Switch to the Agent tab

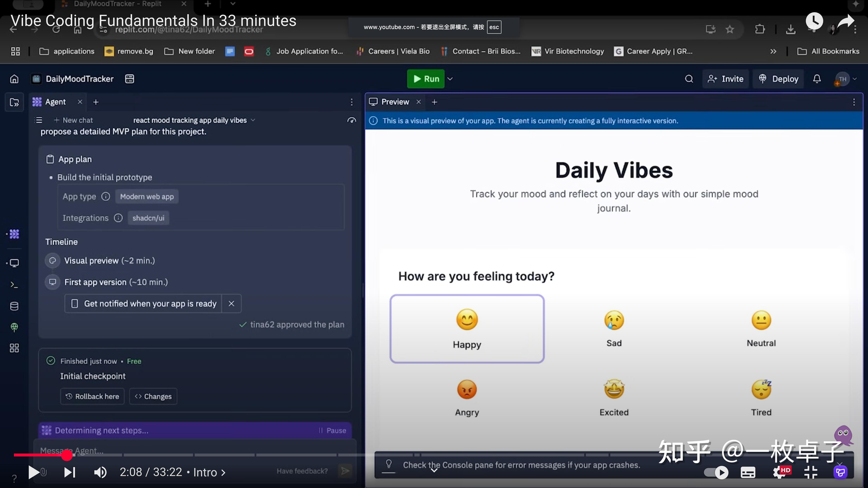[x=55, y=102]
